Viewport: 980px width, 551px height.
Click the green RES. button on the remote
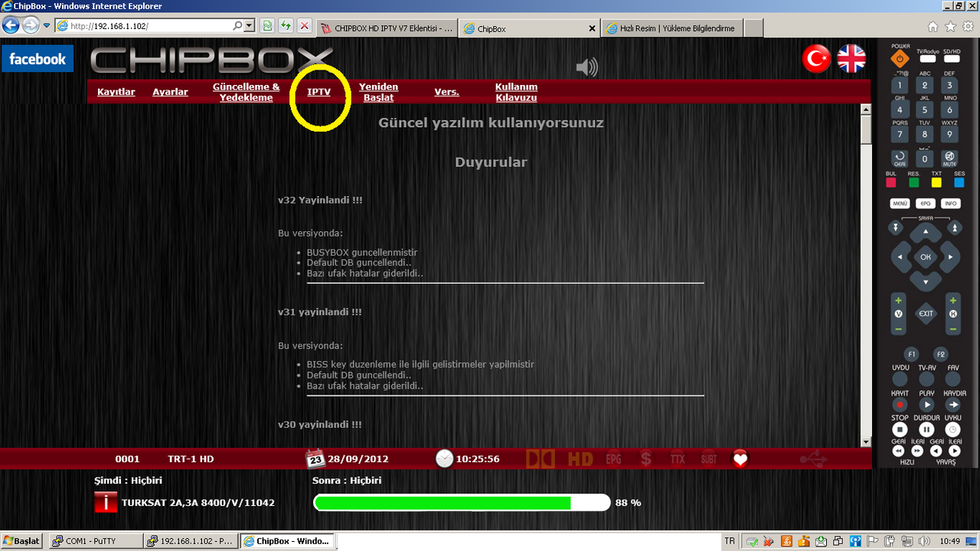pyautogui.click(x=913, y=183)
